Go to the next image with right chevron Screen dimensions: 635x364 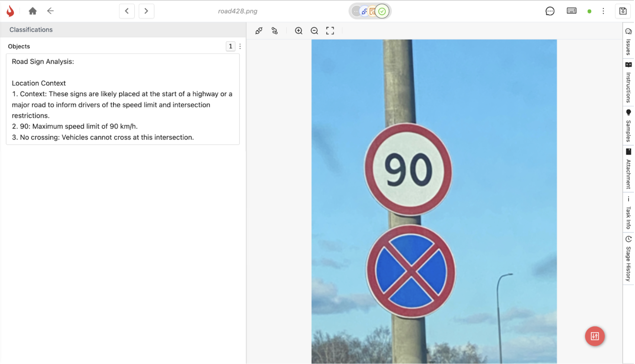[x=146, y=11]
